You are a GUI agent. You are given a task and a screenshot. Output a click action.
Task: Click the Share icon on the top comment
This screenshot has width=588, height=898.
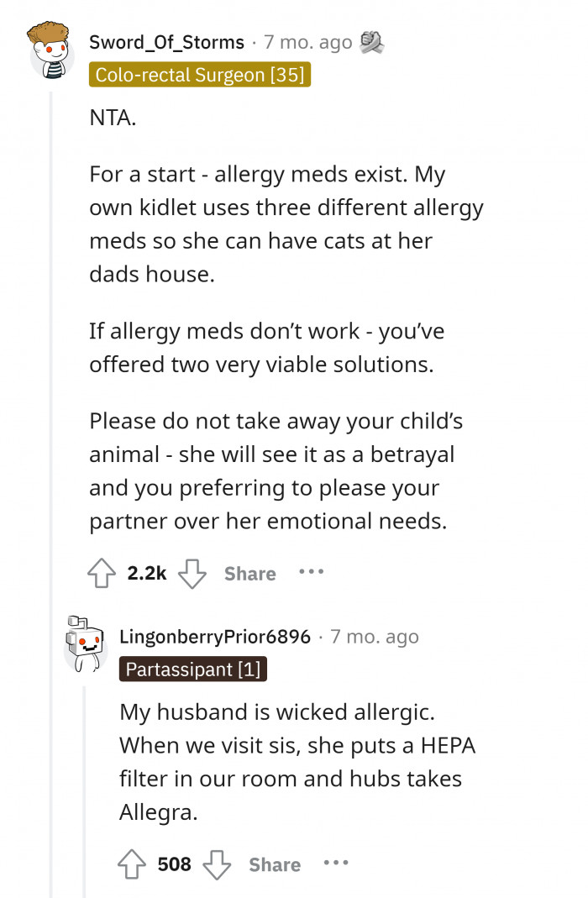[249, 574]
